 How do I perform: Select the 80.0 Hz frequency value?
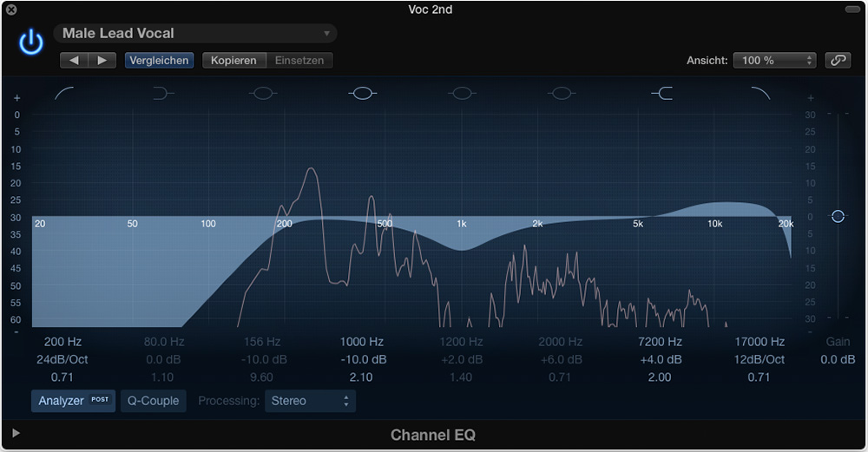164,342
